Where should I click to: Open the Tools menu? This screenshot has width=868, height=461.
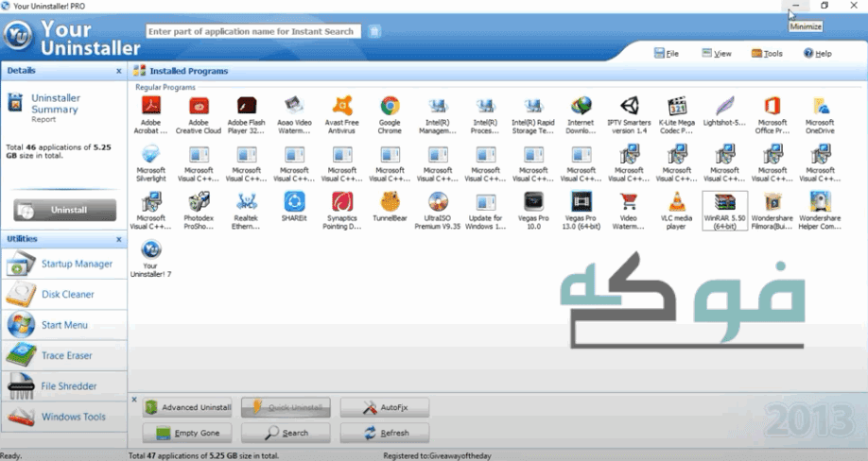pyautogui.click(x=767, y=53)
